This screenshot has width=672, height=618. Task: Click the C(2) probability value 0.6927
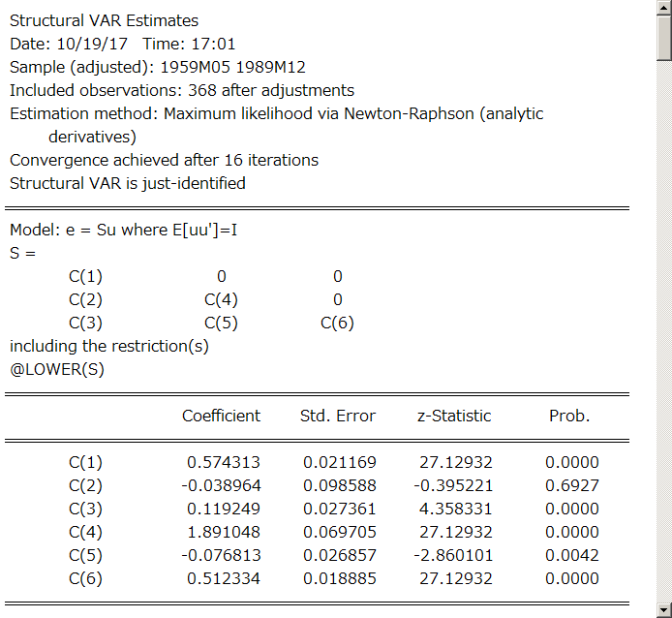[x=572, y=485]
